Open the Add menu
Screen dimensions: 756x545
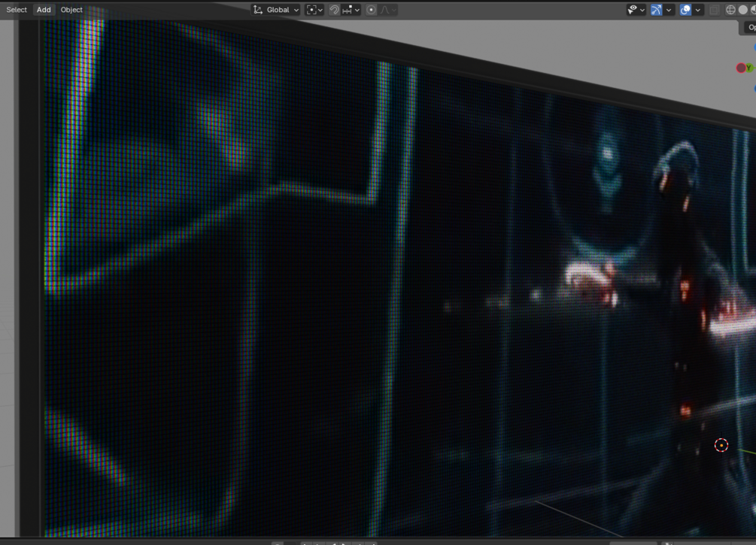[44, 10]
